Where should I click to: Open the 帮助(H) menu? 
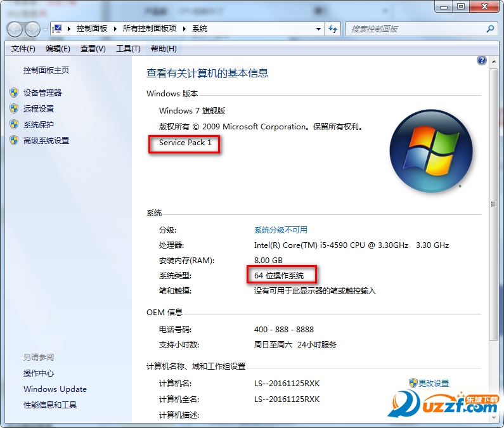(x=164, y=49)
